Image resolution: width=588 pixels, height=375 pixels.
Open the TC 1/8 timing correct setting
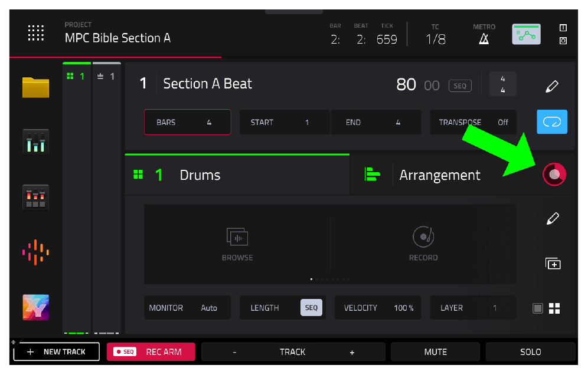(435, 35)
